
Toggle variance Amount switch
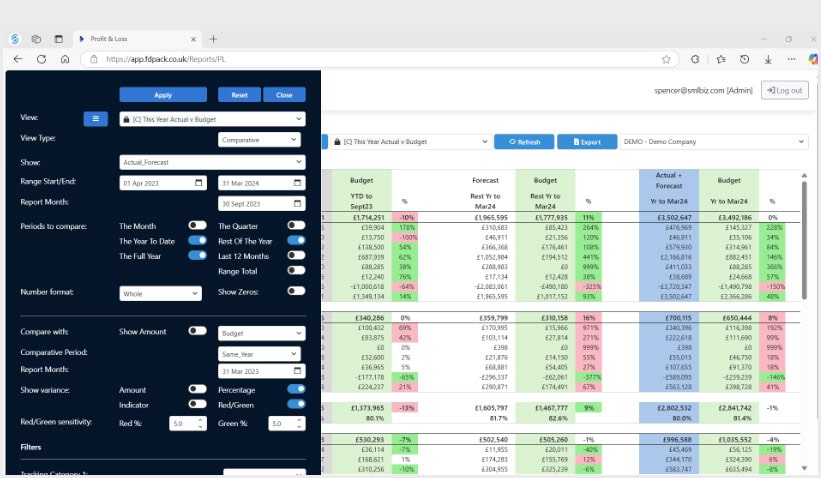197,389
